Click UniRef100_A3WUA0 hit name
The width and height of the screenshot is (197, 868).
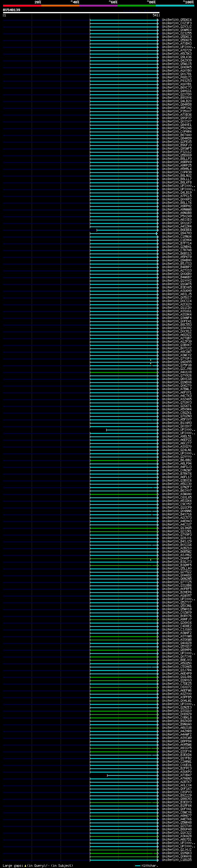[177, 494]
